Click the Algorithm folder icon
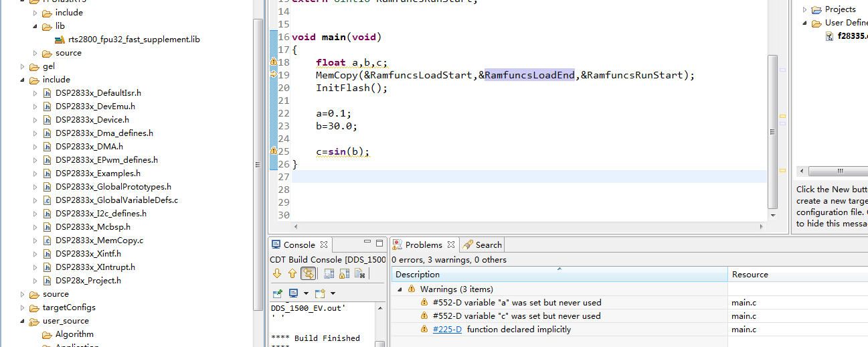The height and width of the screenshot is (347, 868). coord(47,334)
